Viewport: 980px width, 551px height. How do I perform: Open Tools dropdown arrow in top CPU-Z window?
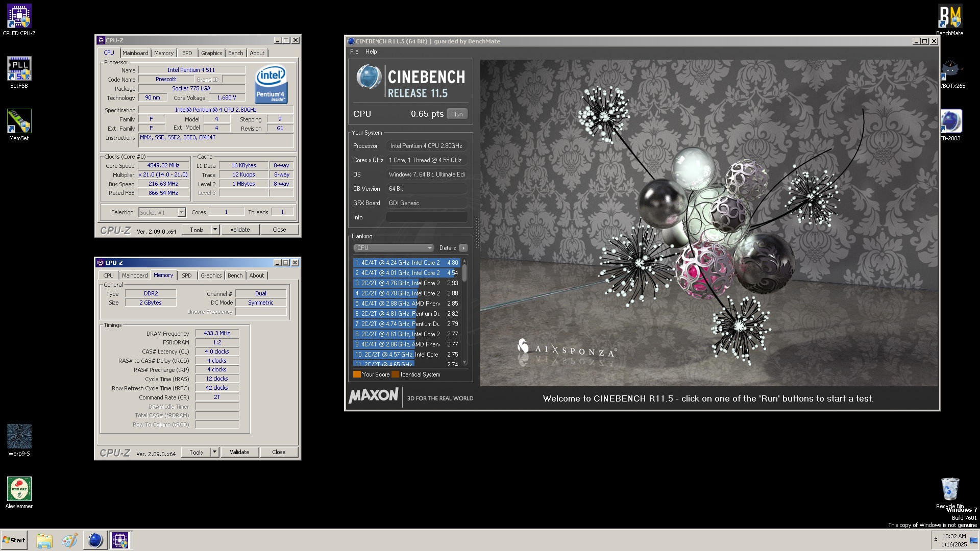[215, 230]
